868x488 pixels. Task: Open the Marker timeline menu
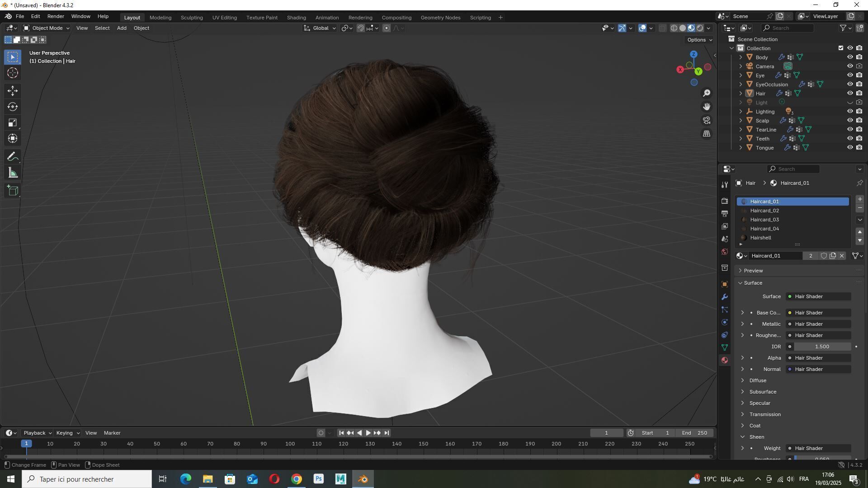(x=112, y=433)
